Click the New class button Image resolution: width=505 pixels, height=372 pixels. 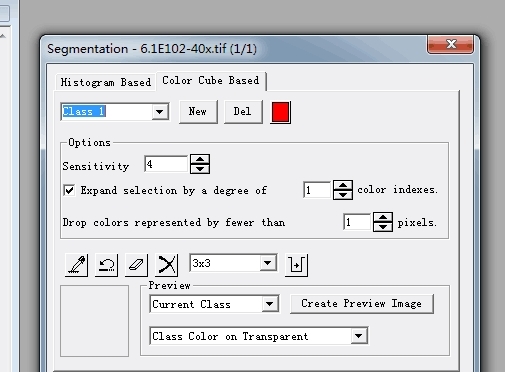point(198,112)
